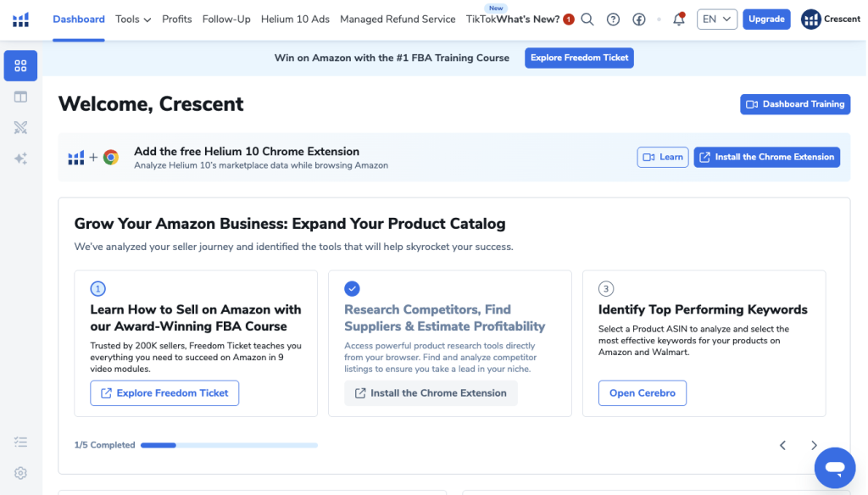Click the Open Cerebro button
868x495 pixels.
coord(643,393)
